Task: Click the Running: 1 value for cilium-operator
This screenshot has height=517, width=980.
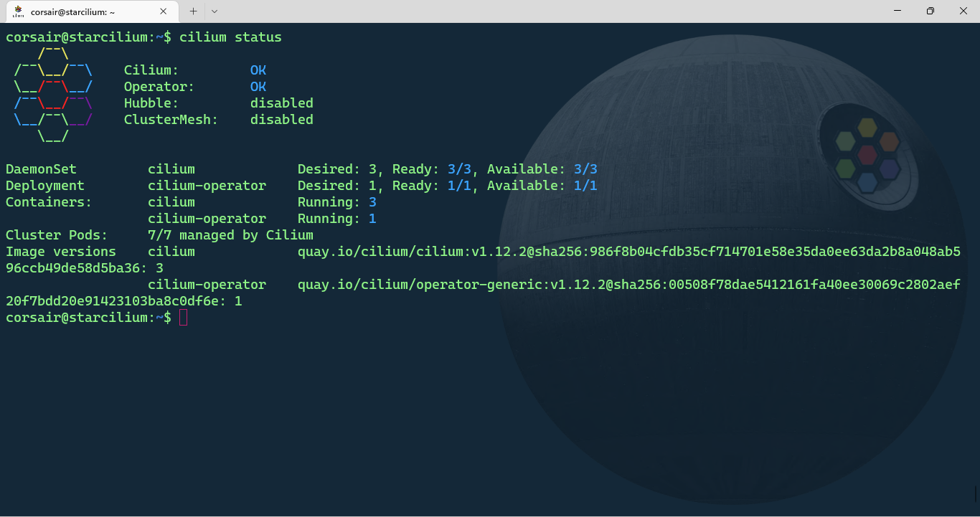Action: click(x=336, y=218)
